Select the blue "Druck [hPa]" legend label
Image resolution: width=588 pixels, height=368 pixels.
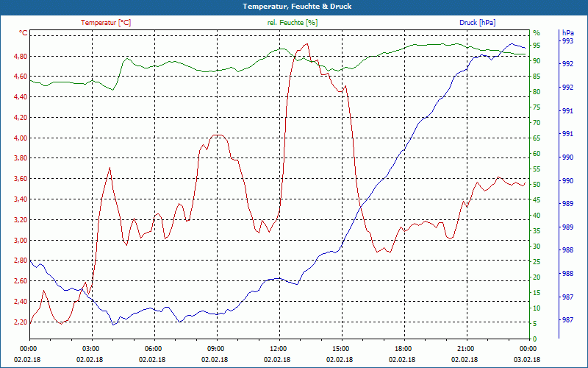pyautogui.click(x=477, y=23)
